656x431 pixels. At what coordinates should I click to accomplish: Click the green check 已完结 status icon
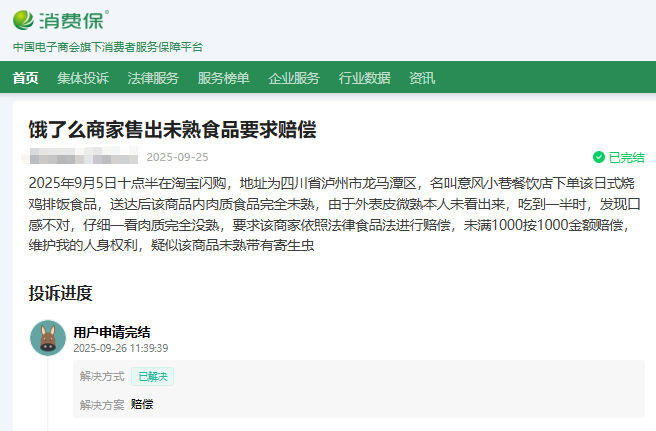(x=598, y=157)
